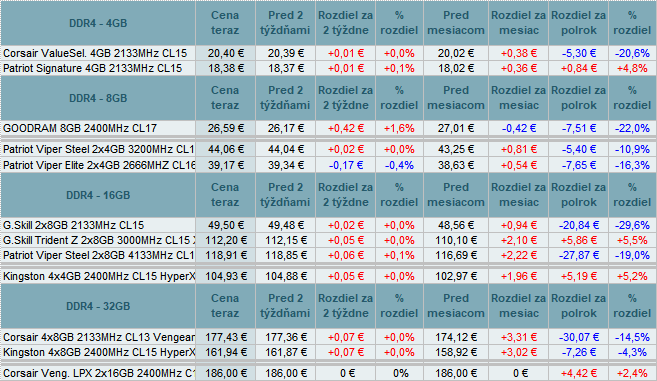This screenshot has width=657, height=381.
Task: Click Patriot Signature 4GB current price 18,38 €
Action: (225, 68)
